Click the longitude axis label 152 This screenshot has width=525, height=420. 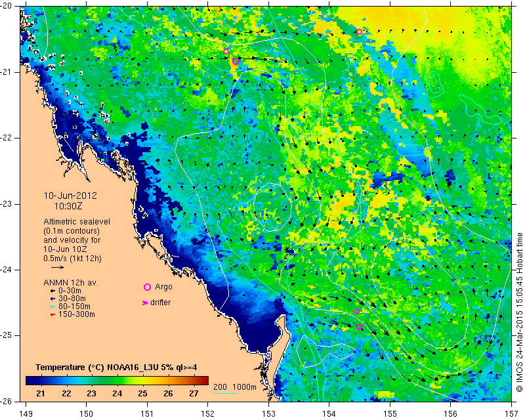208,414
